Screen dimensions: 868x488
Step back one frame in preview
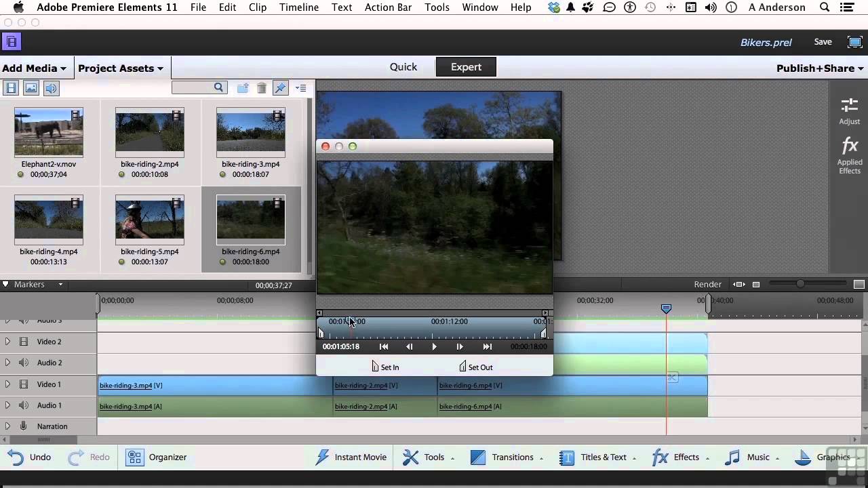tap(410, 346)
